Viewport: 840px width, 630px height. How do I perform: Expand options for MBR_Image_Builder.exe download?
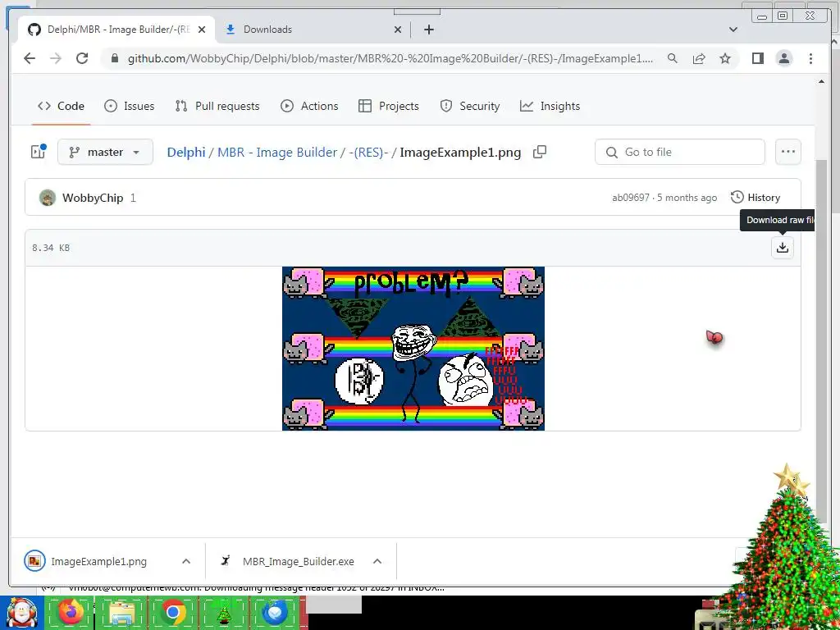click(377, 561)
